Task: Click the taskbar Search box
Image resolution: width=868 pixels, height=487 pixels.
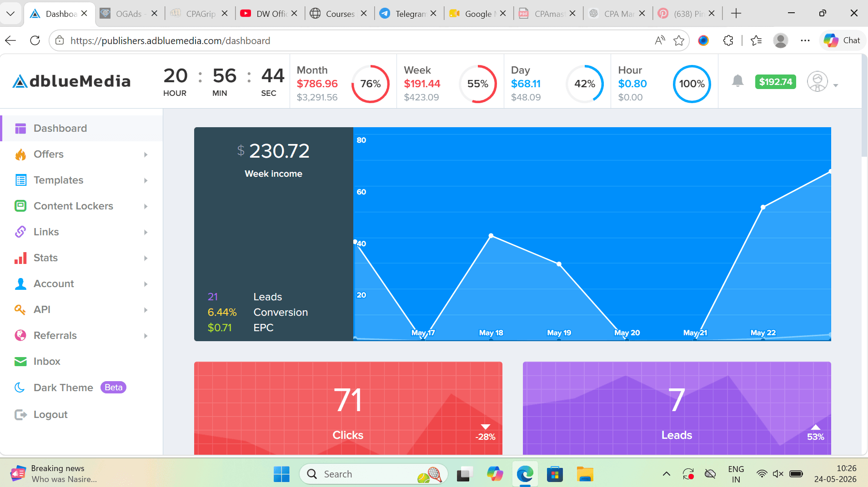Action: pos(374,474)
